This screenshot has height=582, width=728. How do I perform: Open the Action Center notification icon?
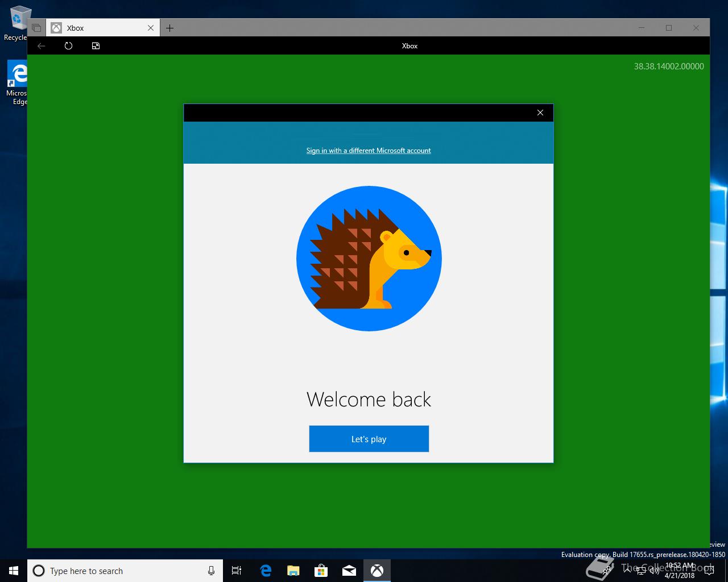pos(709,571)
